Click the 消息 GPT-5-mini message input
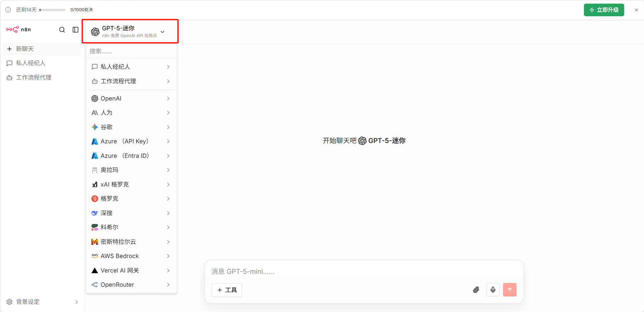Image resolution: width=644 pixels, height=312 pixels. 364,272
